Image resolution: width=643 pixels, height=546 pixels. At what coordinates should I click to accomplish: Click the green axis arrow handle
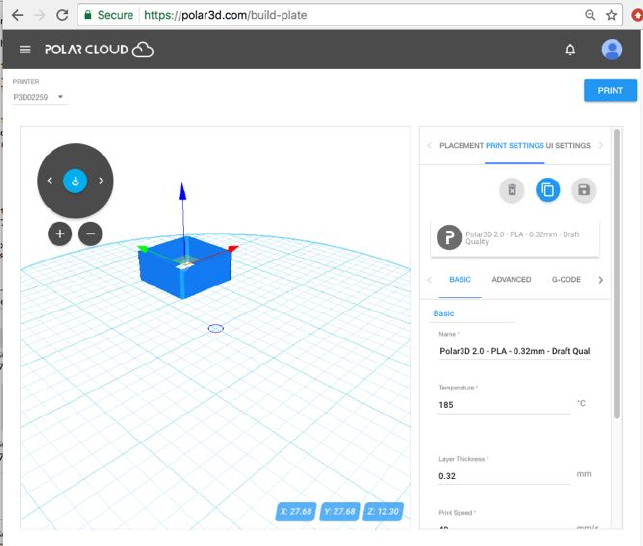click(x=143, y=249)
